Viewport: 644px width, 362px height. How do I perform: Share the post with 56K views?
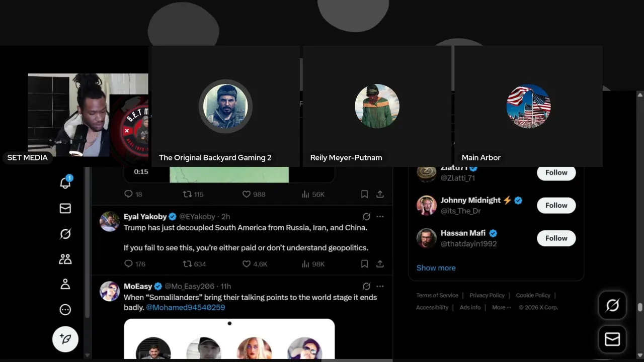(x=380, y=194)
